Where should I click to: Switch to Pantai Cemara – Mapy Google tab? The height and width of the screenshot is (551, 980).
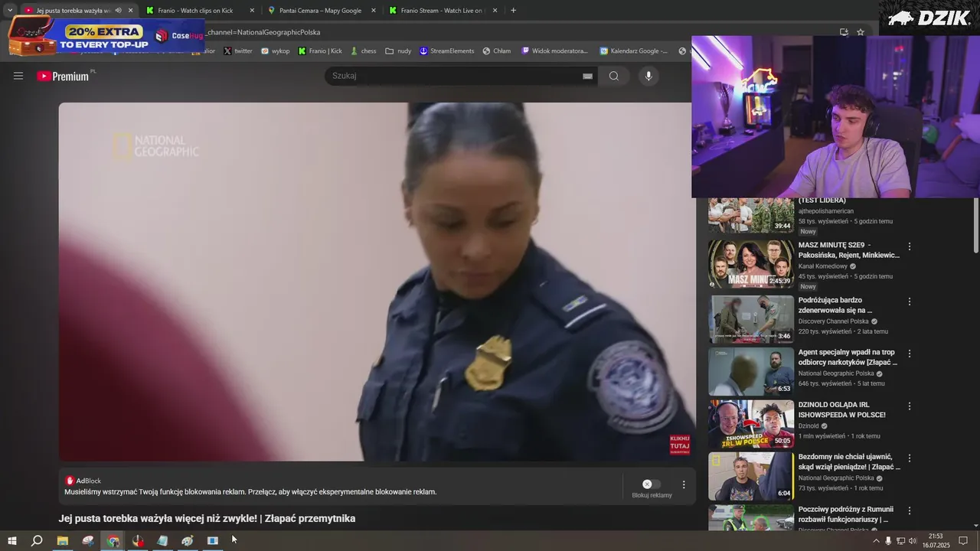click(x=320, y=11)
